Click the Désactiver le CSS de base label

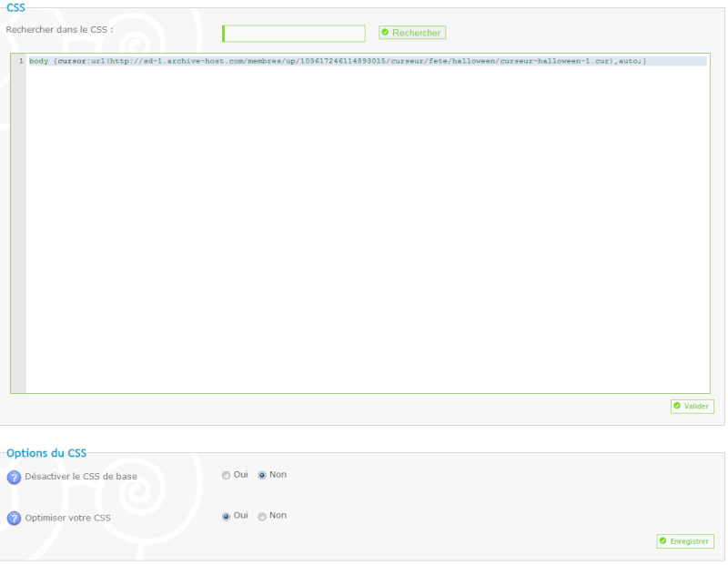point(81,477)
